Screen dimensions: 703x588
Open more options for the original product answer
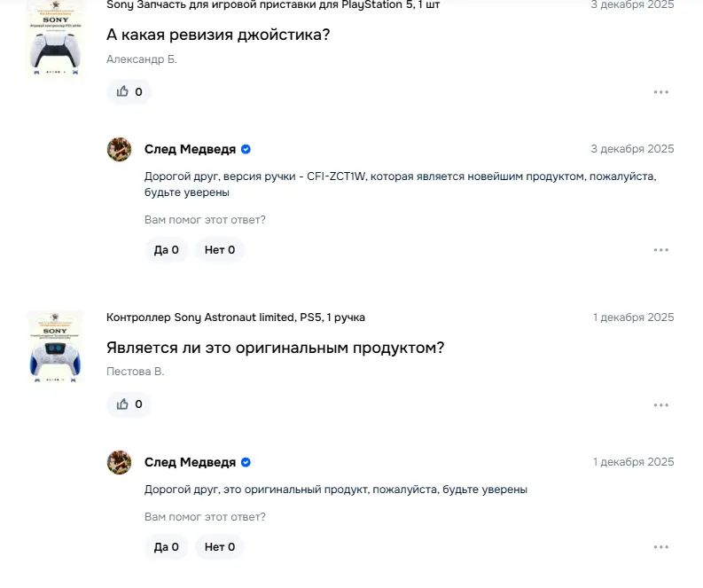point(660,547)
